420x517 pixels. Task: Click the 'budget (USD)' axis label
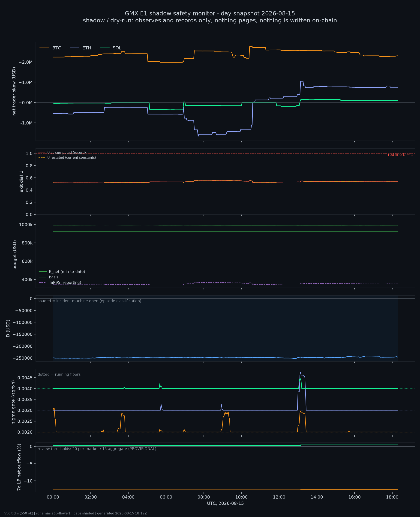[x=15, y=255]
